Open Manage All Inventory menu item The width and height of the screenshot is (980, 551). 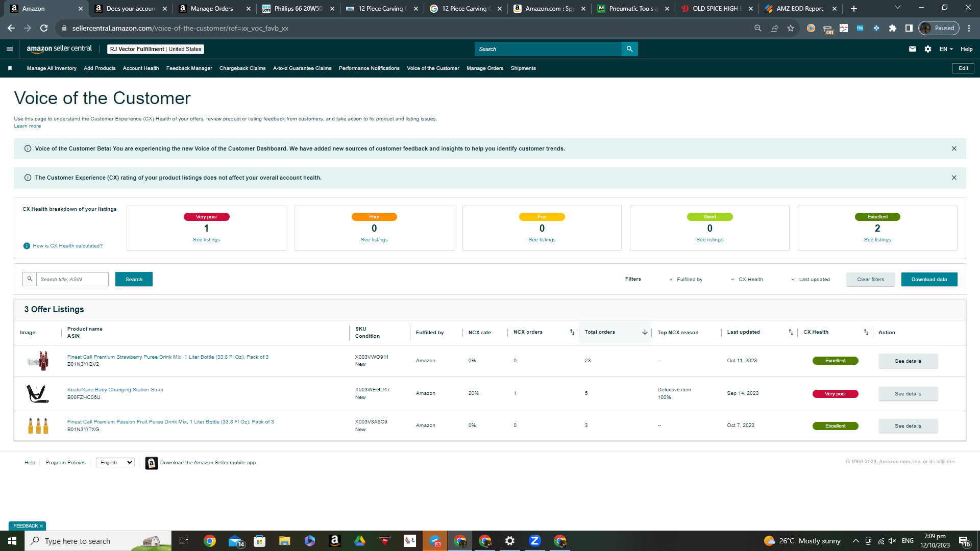pos(52,68)
